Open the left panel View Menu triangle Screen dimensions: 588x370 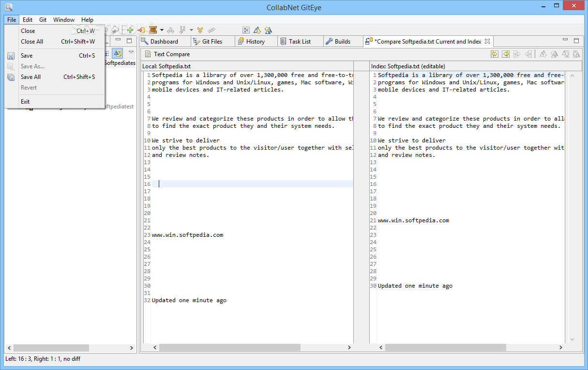click(131, 52)
